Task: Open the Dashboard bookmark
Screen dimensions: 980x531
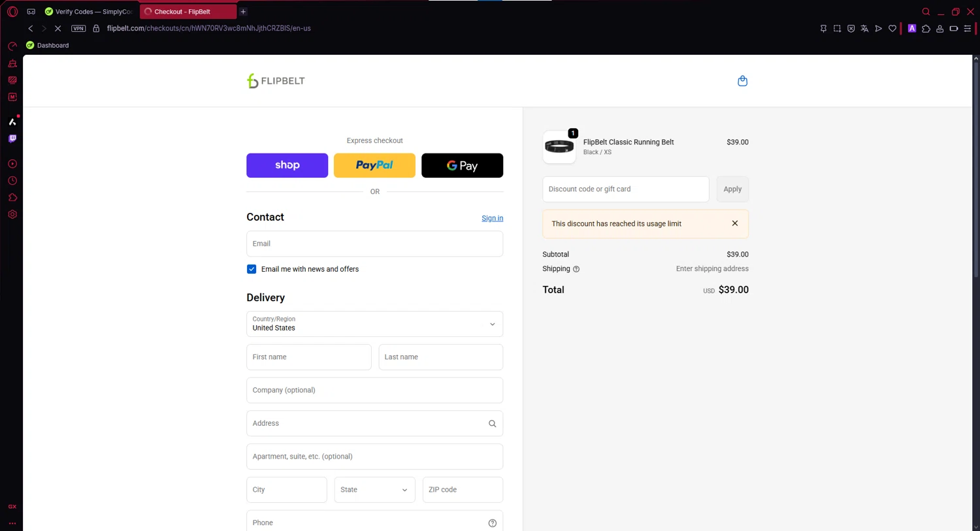Action: click(x=47, y=45)
